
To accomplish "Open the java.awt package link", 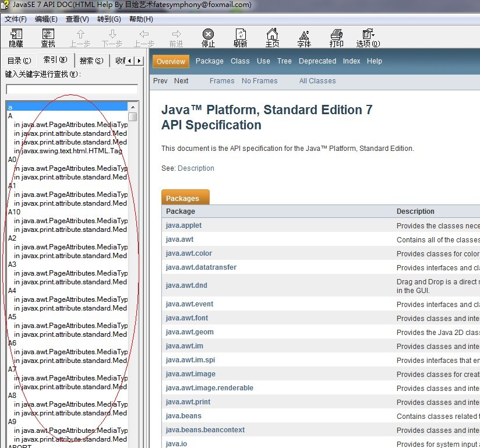I will point(179,239).
